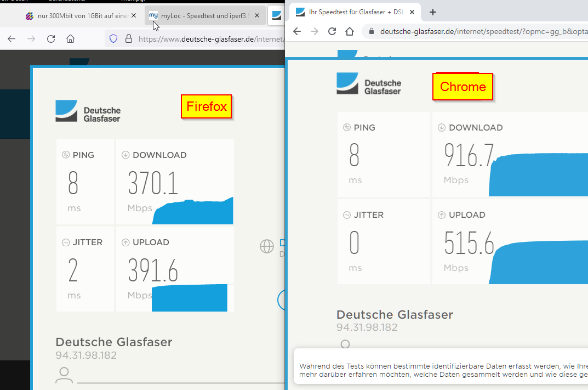Select Deutsche Glasfaser favicon tab in Firefox
This screenshot has height=390, width=588.
pyautogui.click(x=277, y=16)
